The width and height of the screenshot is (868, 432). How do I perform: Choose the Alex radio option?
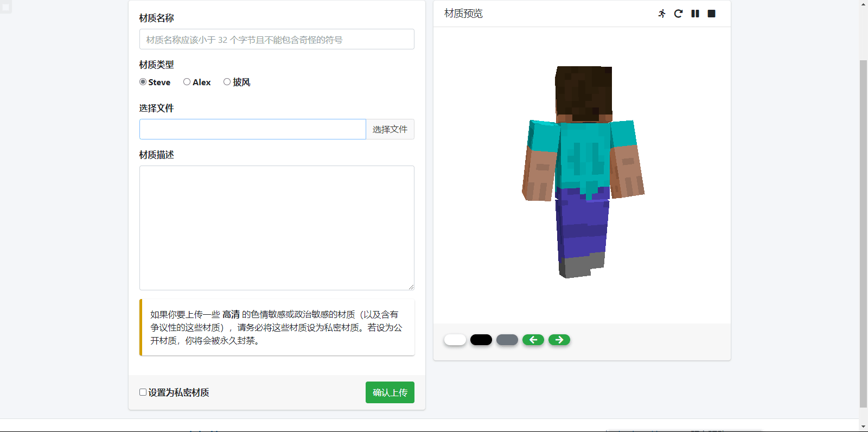[x=187, y=82]
